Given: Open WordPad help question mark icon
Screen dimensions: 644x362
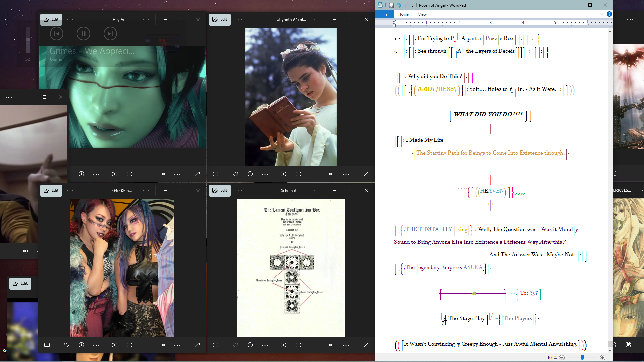Looking at the screenshot, I should (609, 14).
